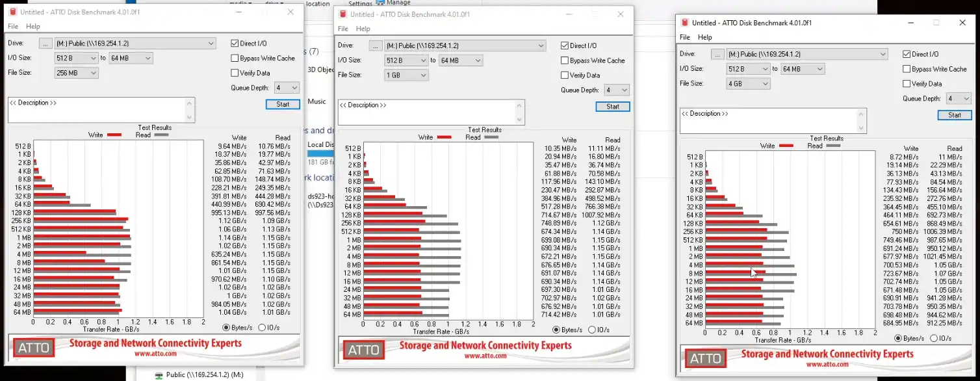Click the red Write legend swatch, left window
Image resolution: width=980 pixels, height=381 pixels.
[x=114, y=135]
